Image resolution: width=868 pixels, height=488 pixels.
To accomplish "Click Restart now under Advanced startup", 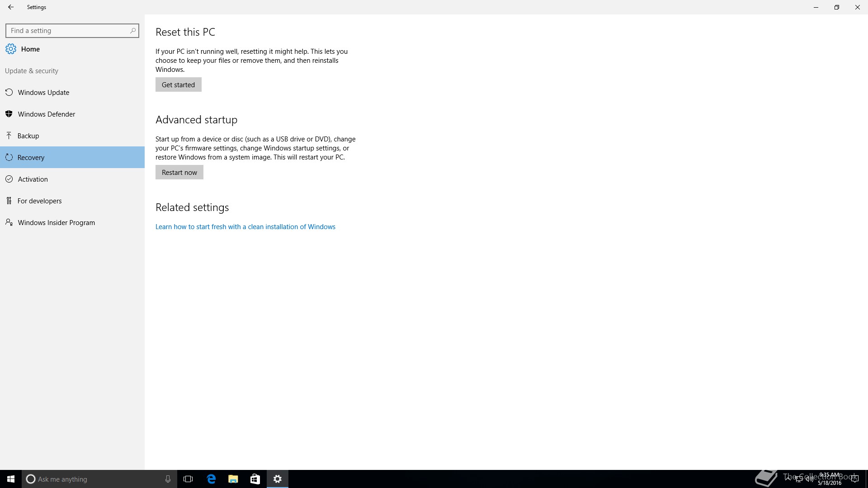I will (x=179, y=172).
